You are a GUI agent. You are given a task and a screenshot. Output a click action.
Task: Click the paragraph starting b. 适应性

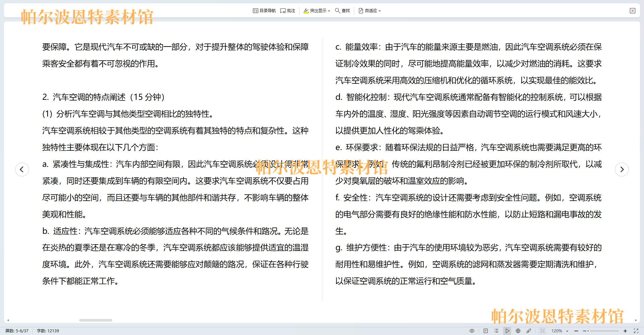pyautogui.click(x=175, y=256)
